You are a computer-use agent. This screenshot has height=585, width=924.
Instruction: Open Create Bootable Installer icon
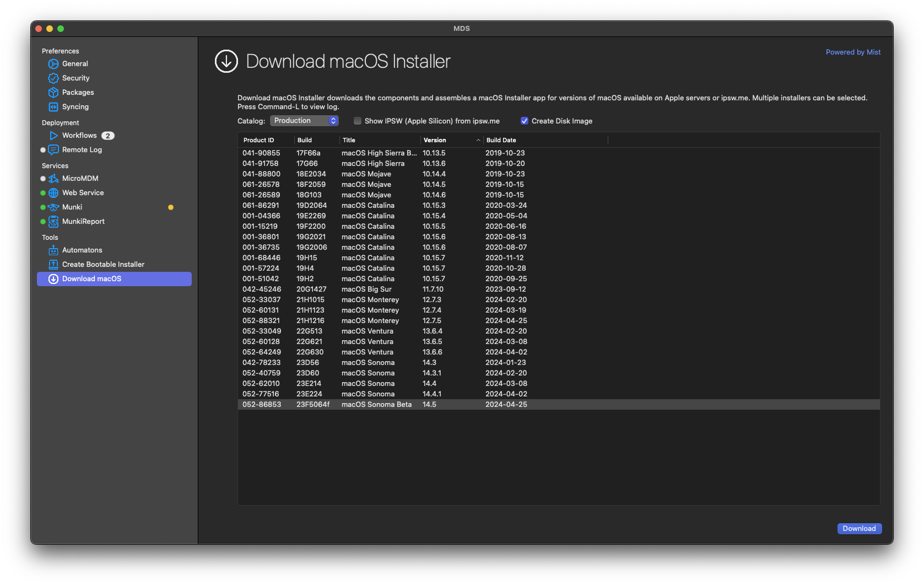[53, 265]
